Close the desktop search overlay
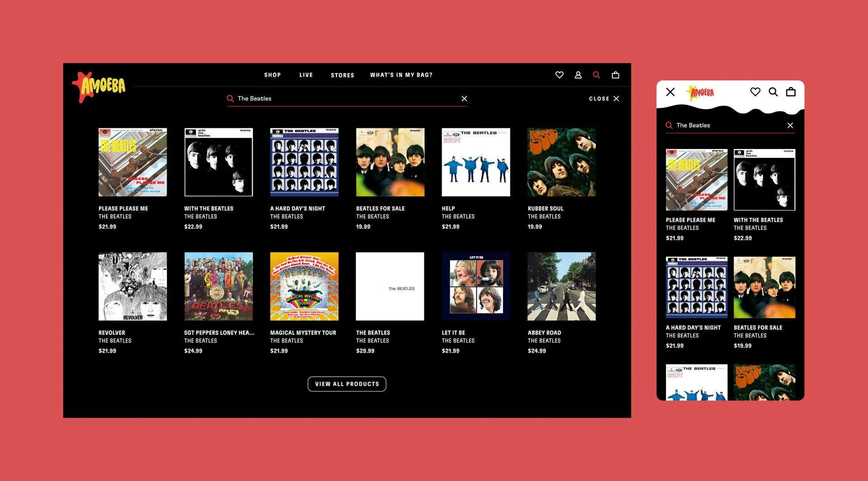Screen dimensions: 868x481 [x=604, y=98]
